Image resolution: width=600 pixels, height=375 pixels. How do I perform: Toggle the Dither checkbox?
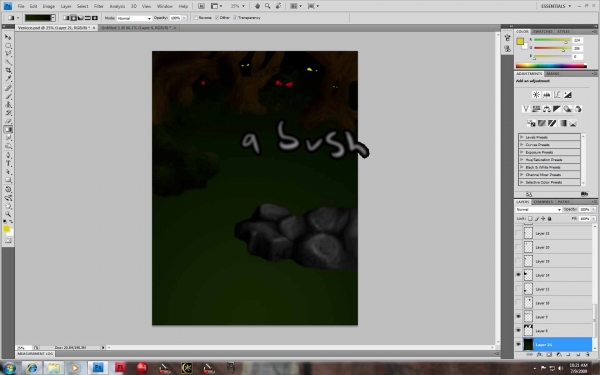tap(217, 18)
